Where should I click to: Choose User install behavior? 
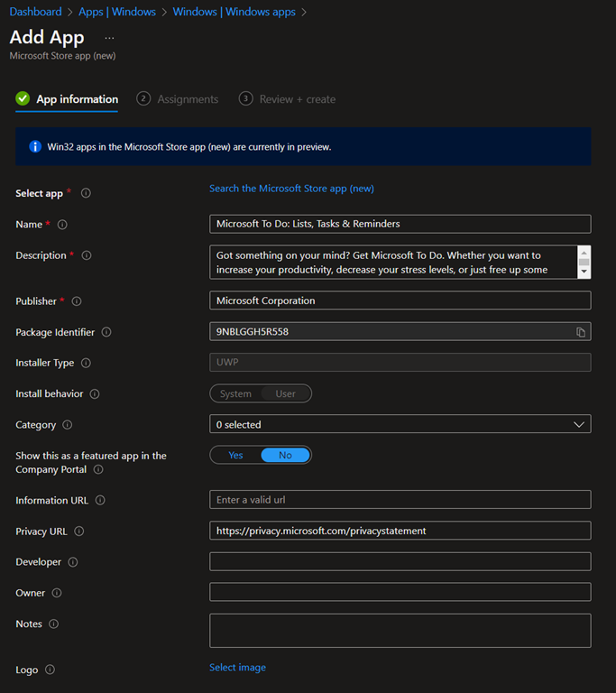(285, 394)
